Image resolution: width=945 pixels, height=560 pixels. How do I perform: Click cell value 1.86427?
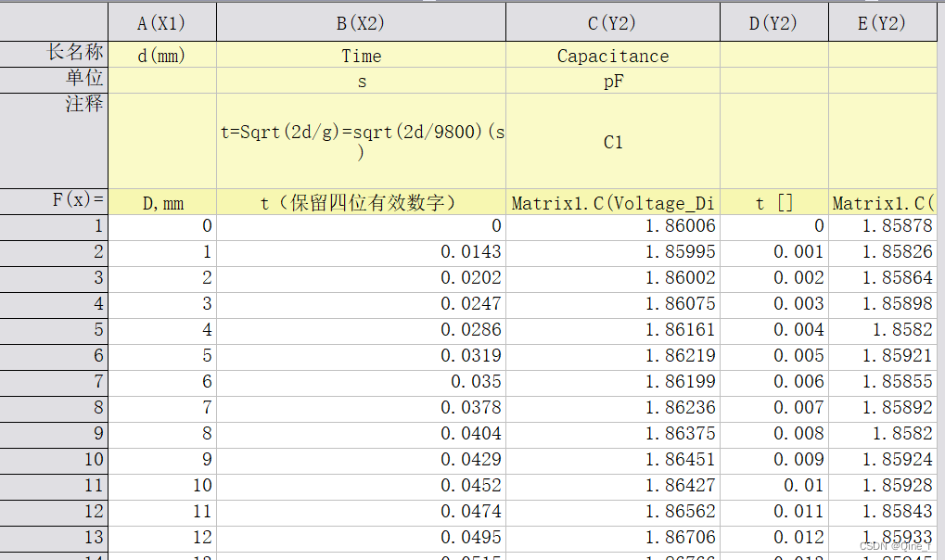coord(613,487)
